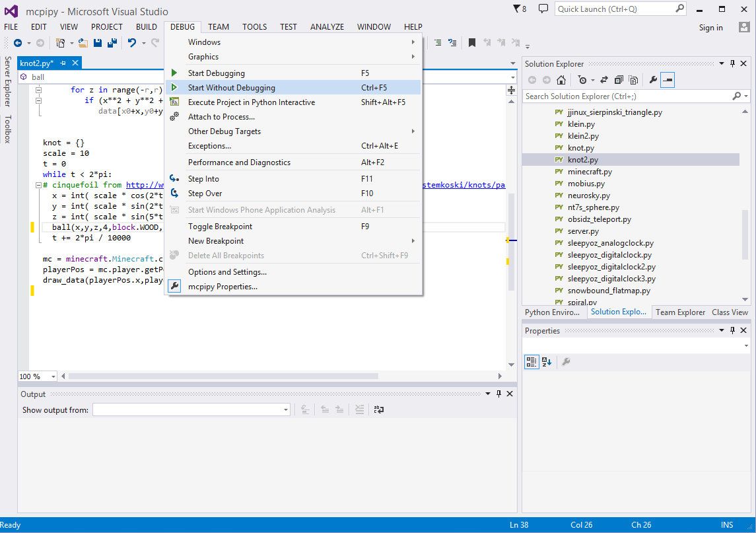This screenshot has width=756, height=533.
Task: Toggle a bookmark using the bookmark toolbar icon
Action: pos(473,42)
